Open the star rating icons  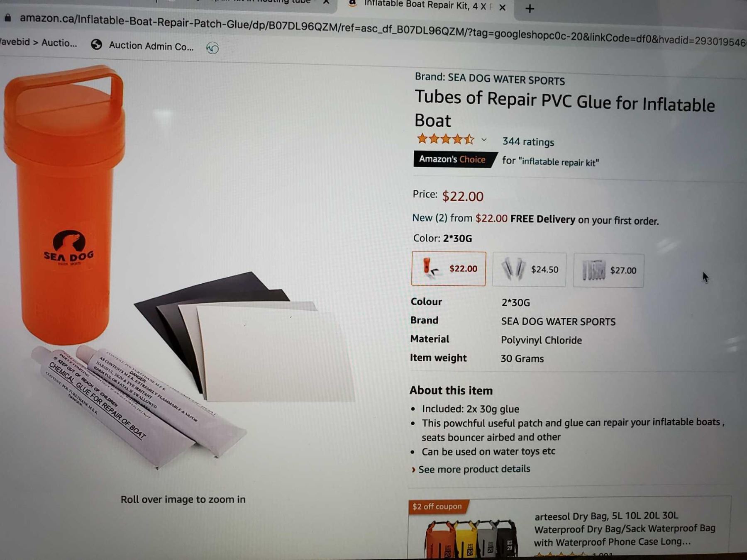tap(446, 139)
